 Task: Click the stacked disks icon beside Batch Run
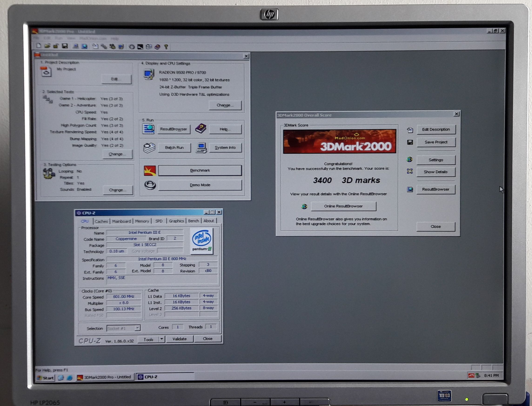coord(149,148)
